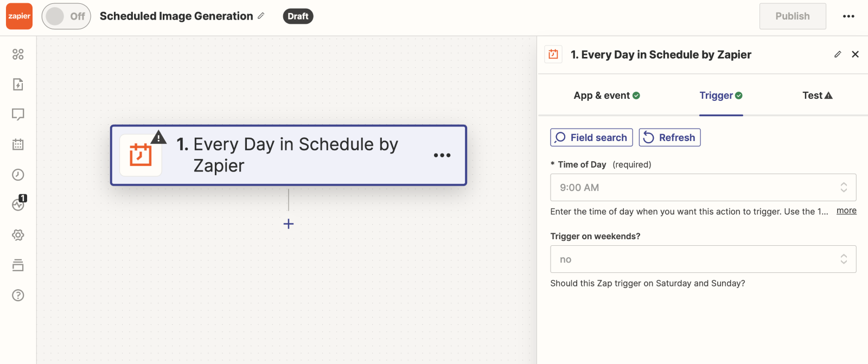Close the step editor panel
Image resolution: width=868 pixels, height=364 pixels.
[x=856, y=54]
